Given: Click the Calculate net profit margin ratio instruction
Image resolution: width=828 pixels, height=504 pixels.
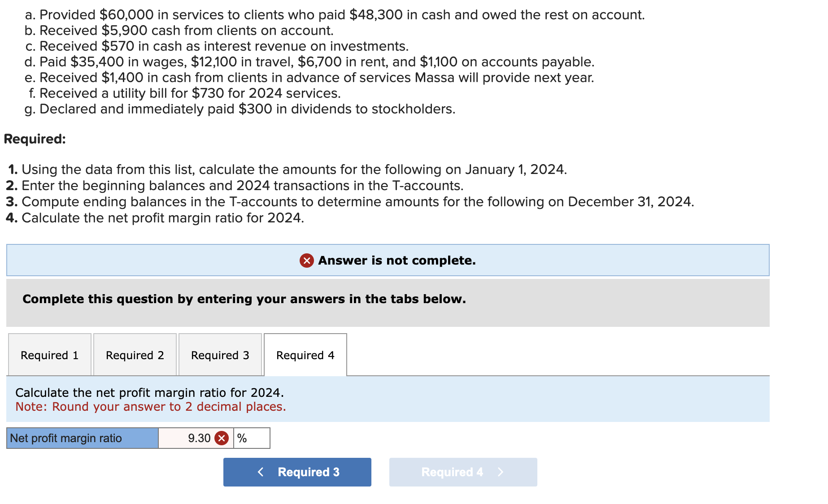Looking at the screenshot, I should (x=149, y=392).
